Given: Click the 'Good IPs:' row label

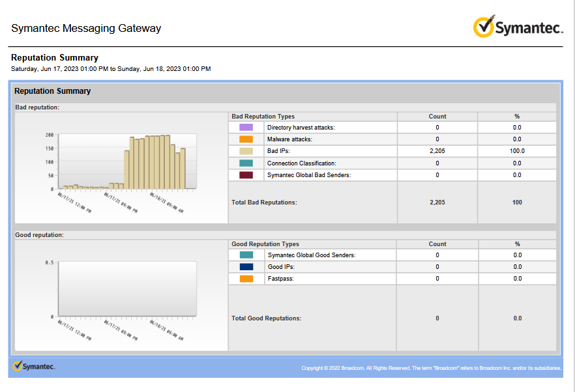Looking at the screenshot, I should pos(281,267).
